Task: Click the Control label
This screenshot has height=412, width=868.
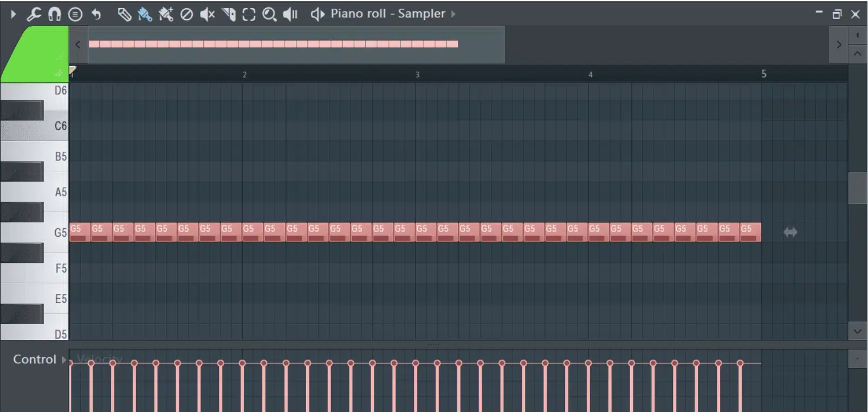Action: [x=35, y=359]
